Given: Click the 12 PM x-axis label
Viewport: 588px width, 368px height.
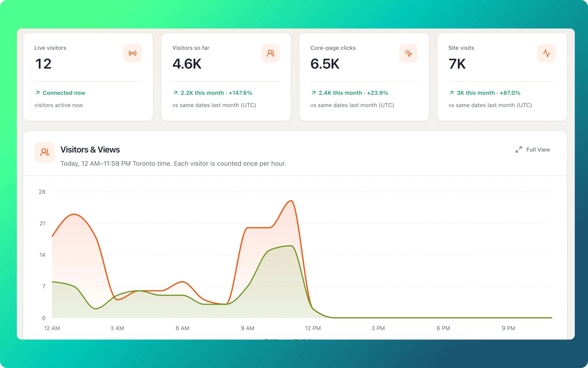Looking at the screenshot, I should pos(313,328).
